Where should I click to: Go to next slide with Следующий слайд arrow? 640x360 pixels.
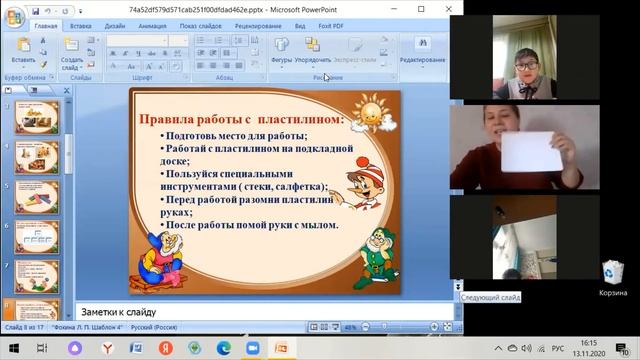458,288
